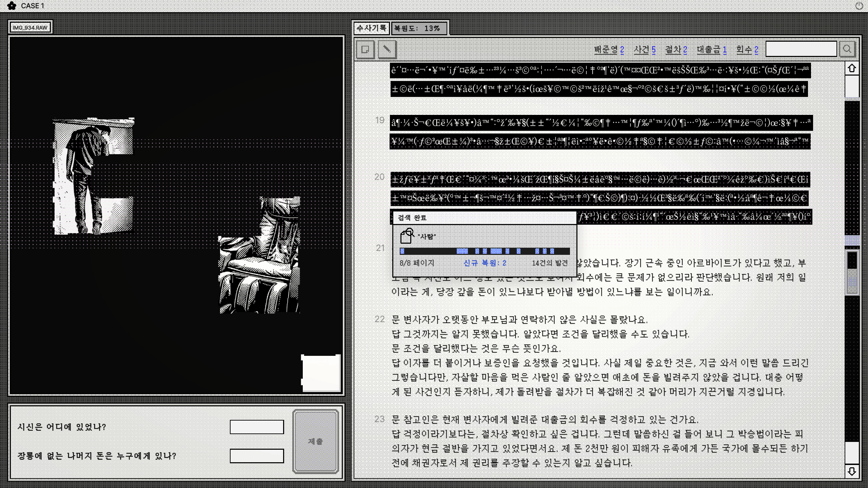
Task: Click the magnifier search button
Action: [847, 49]
